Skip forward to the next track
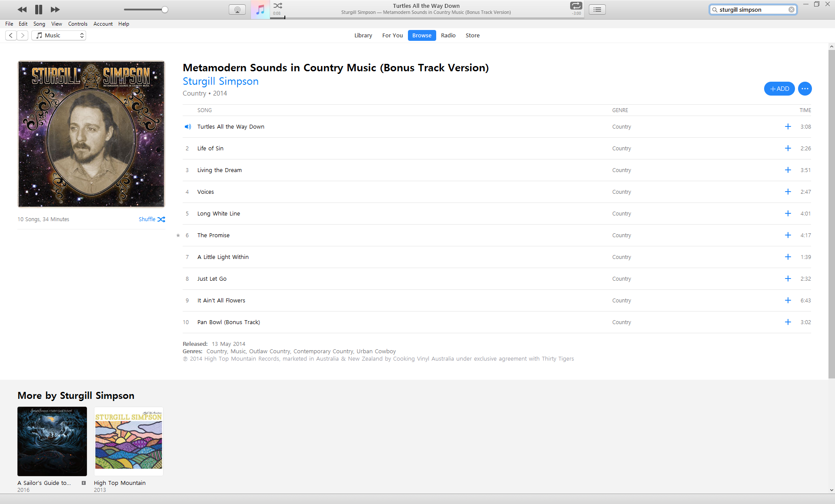Image resolution: width=835 pixels, height=504 pixels. coord(55,10)
